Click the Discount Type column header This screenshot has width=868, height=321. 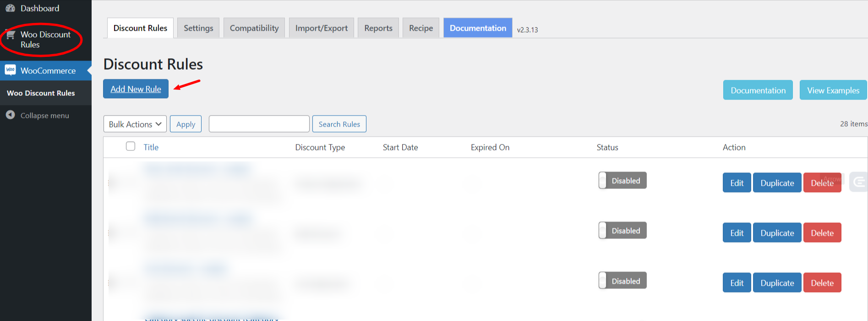pos(320,147)
